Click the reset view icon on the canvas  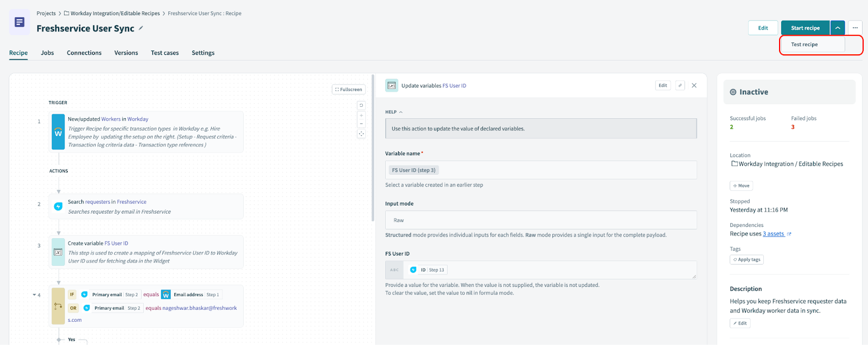[x=361, y=105]
